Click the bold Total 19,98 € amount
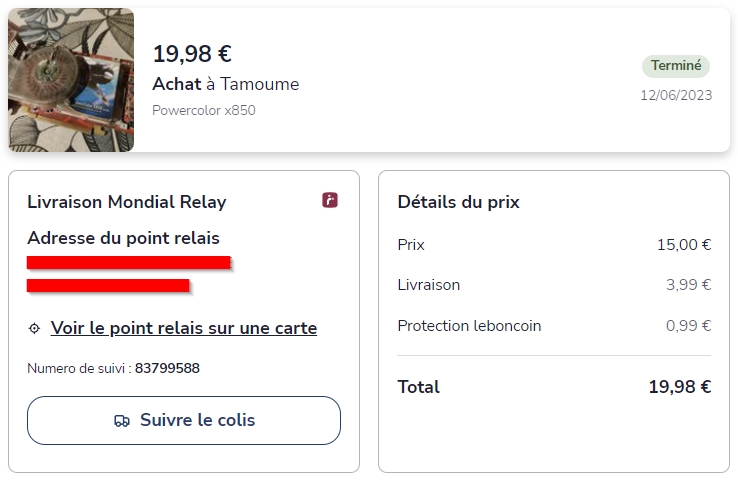738x482 pixels. tap(680, 387)
